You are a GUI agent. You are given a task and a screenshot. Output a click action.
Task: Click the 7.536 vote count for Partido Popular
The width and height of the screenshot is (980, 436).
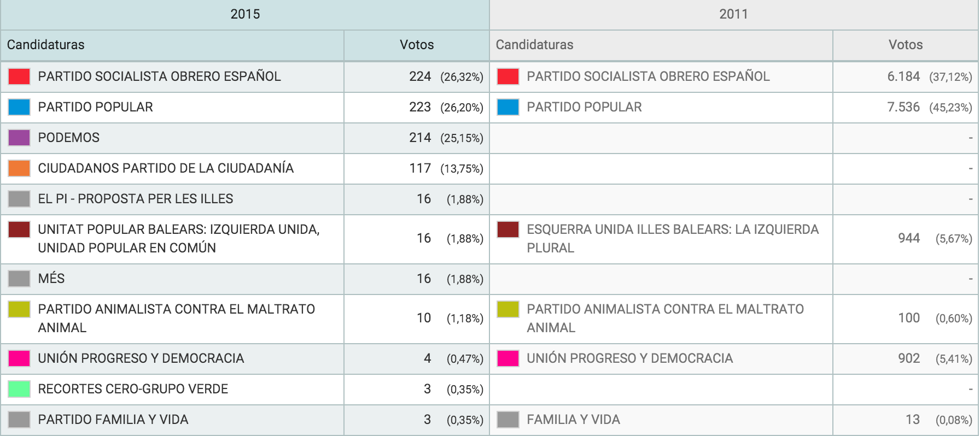pos(903,107)
